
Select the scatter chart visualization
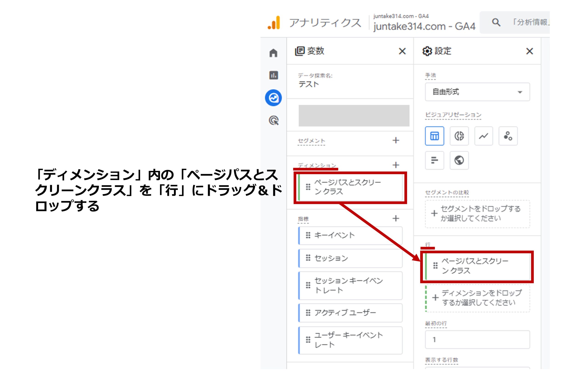[x=508, y=136]
